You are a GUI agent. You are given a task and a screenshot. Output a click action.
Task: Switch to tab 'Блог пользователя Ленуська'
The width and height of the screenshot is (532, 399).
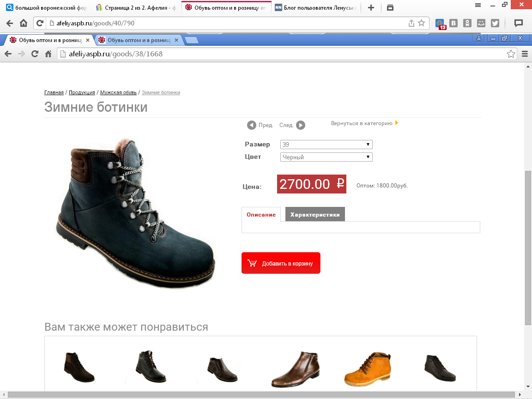click(316, 7)
